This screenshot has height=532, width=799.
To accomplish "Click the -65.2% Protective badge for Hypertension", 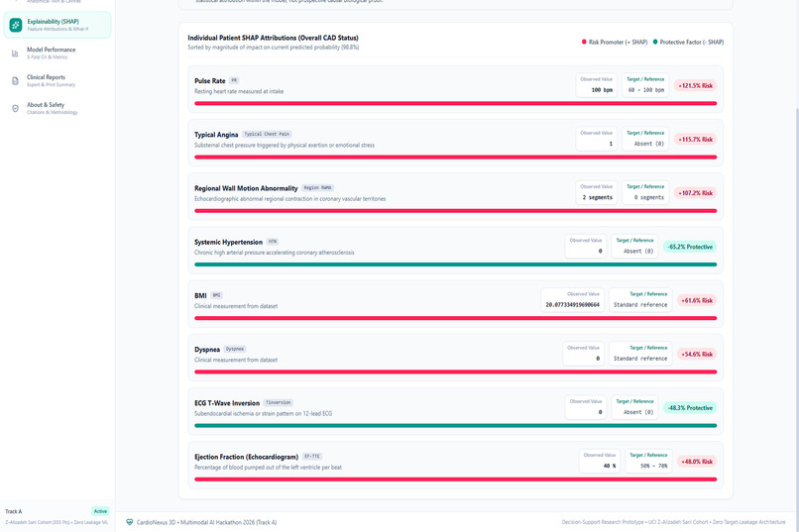I will point(690,247).
